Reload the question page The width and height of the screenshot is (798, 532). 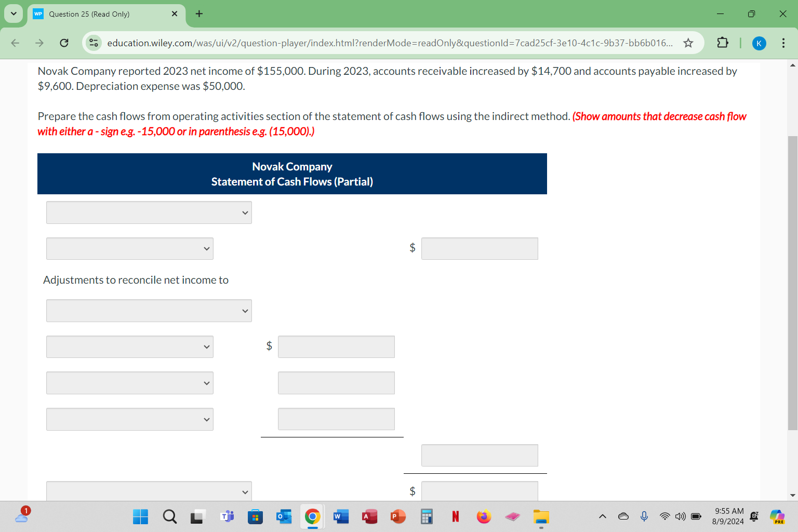point(64,43)
